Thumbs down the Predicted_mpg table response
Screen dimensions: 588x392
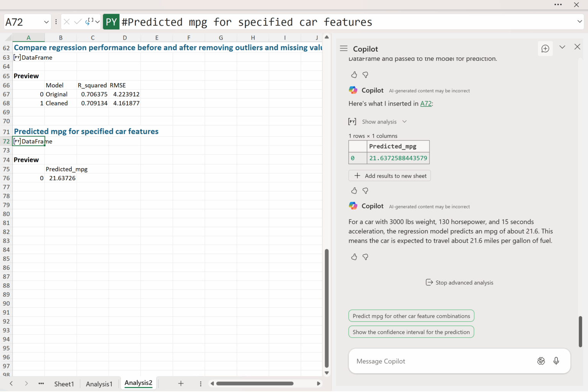pos(365,191)
